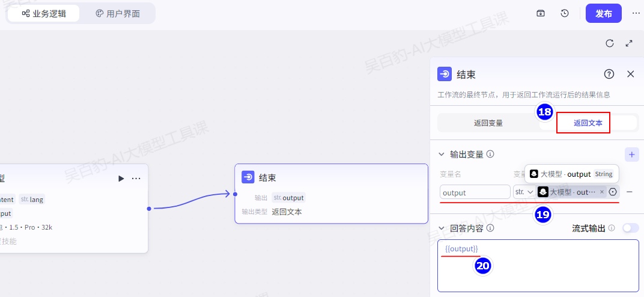Toggle the 流式输出 streaming switch
Viewport: 644px width, 297px height.
[x=630, y=228]
